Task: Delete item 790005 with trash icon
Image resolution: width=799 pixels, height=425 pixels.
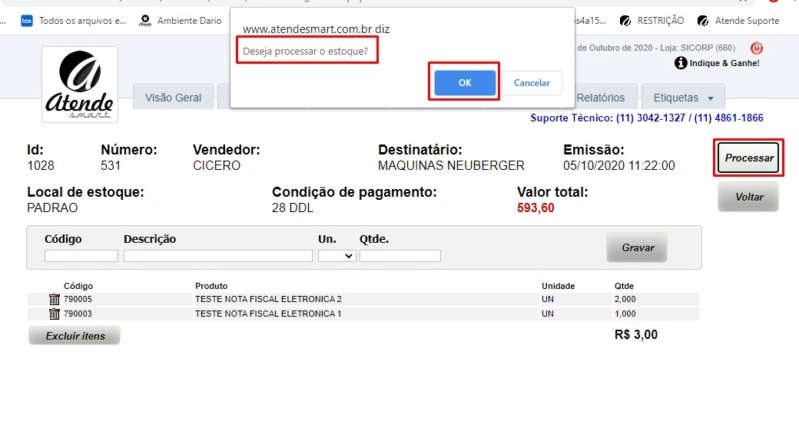Action: 54,299
